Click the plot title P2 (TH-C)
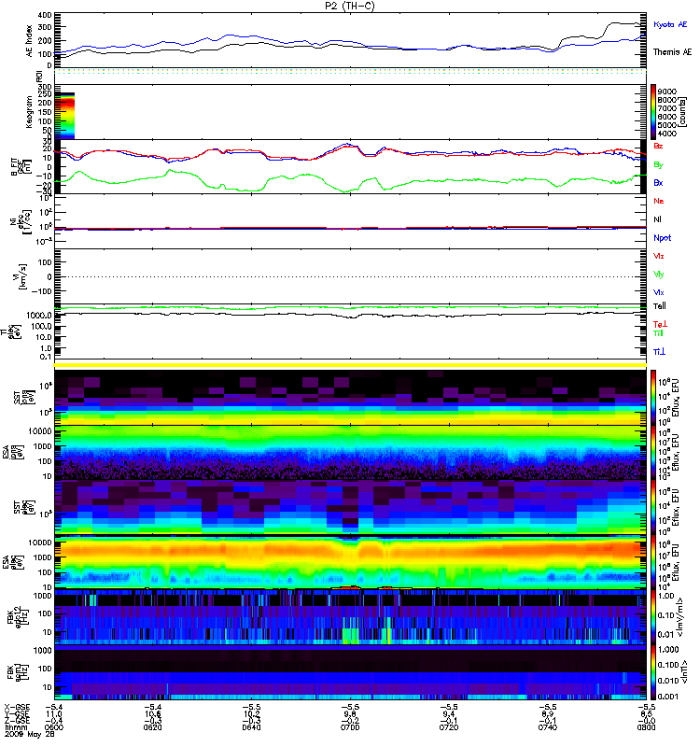Viewport: 700px width, 747px height. click(x=350, y=6)
